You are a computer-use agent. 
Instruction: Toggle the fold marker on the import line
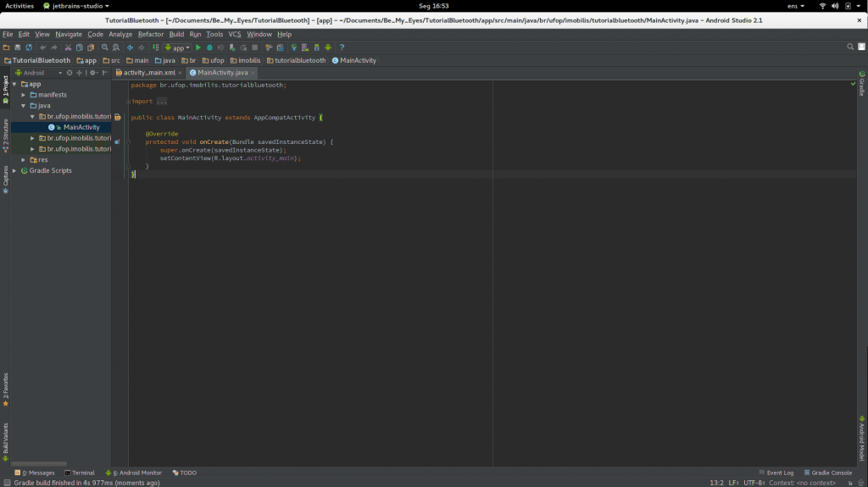coord(128,102)
